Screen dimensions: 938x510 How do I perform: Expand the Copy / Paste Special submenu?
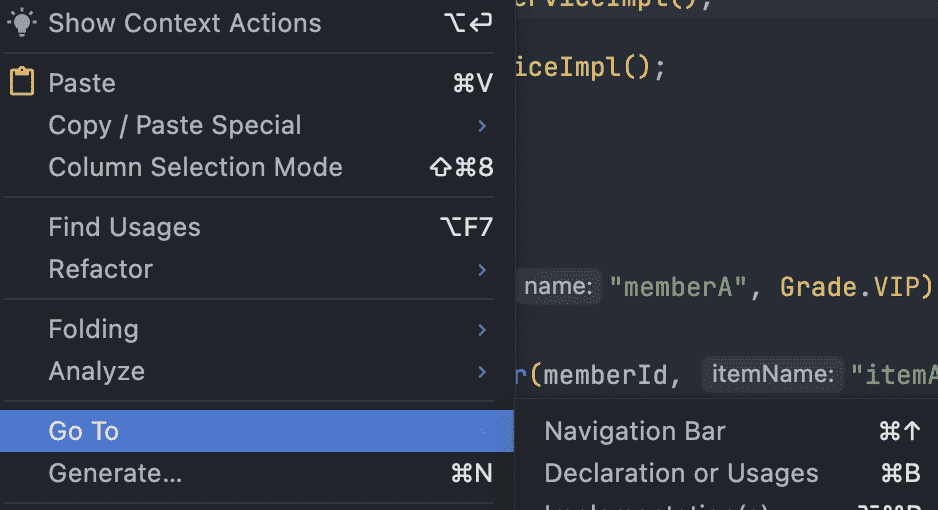click(175, 125)
